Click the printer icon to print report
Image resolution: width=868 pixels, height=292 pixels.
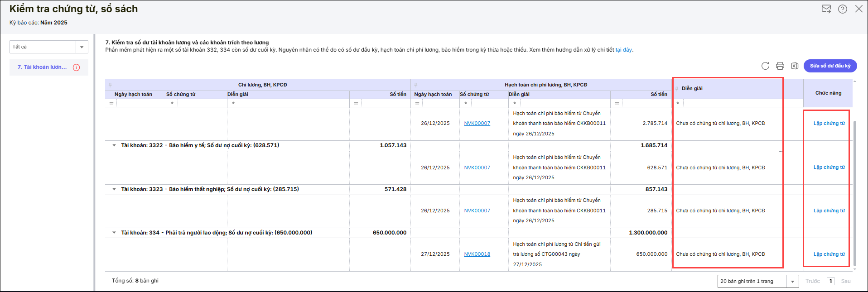click(780, 66)
